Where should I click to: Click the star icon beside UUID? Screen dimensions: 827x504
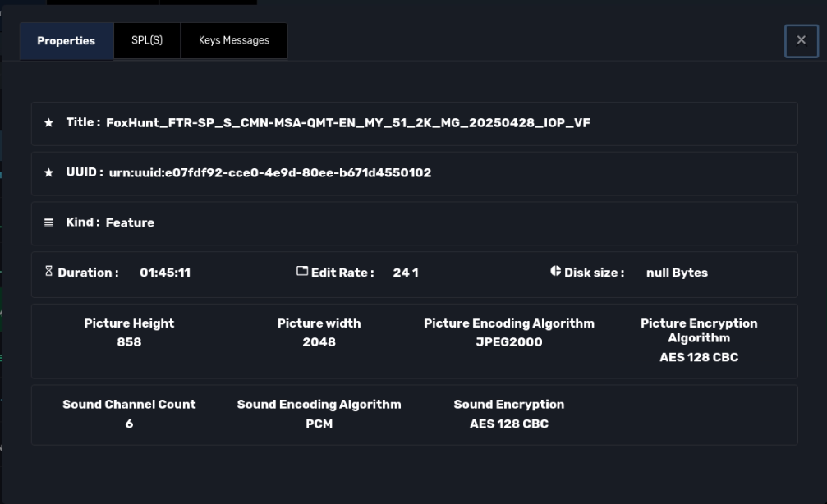click(x=48, y=173)
